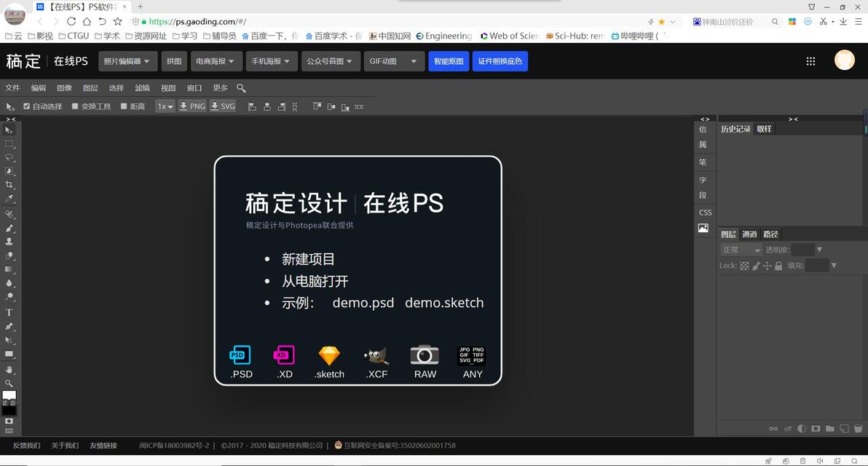This screenshot has height=466, width=868.
Task: Open the 手机海报 dropdown
Action: click(272, 61)
